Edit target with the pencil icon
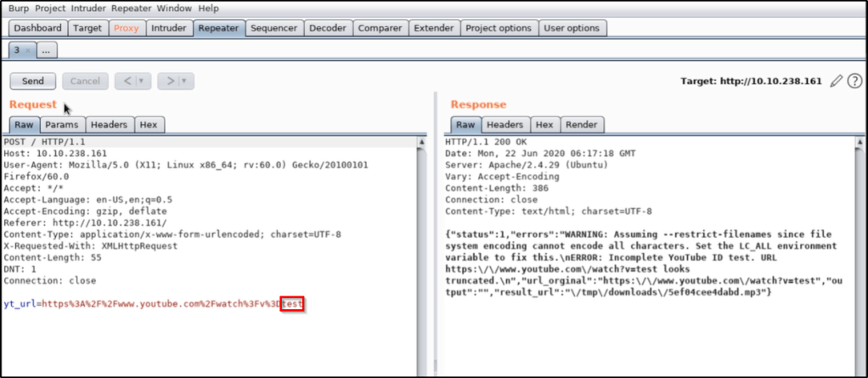Image resolution: width=868 pixels, height=378 pixels. [x=837, y=81]
